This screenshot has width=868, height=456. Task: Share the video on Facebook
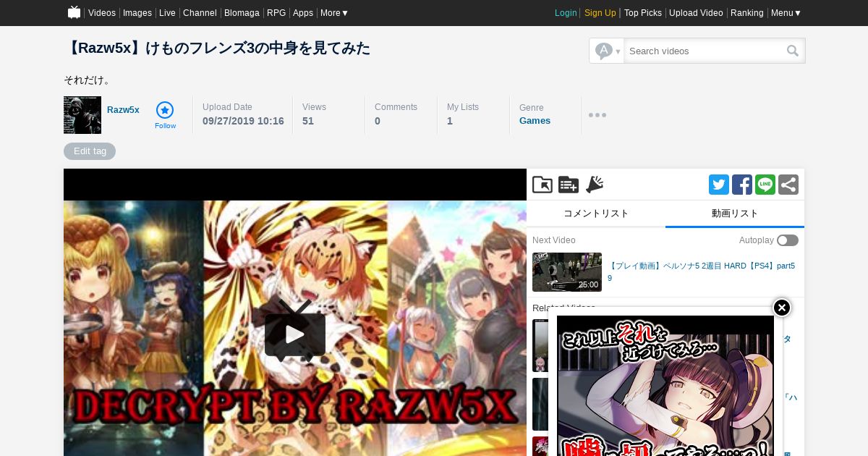click(742, 185)
